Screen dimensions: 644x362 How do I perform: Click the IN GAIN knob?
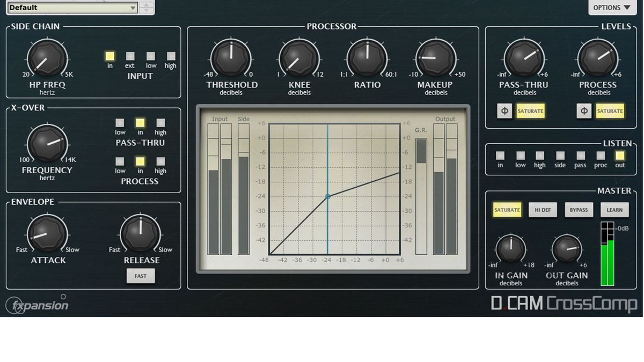click(511, 249)
